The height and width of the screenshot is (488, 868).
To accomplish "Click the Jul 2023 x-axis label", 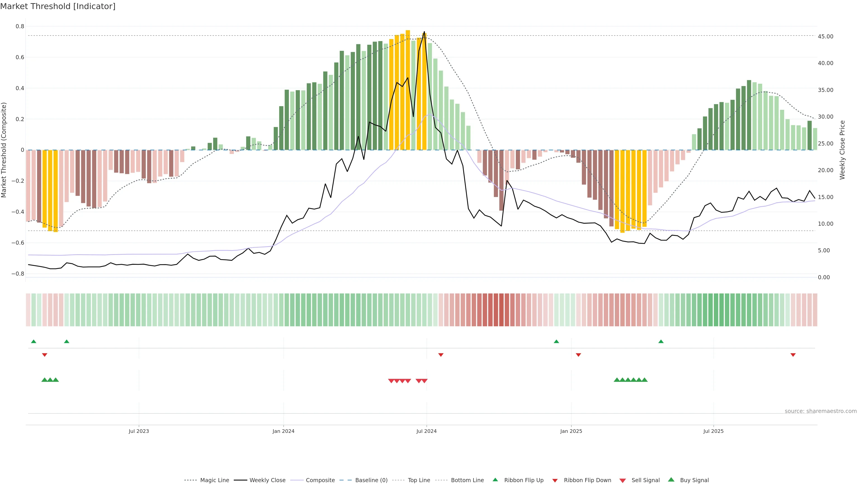I will tap(139, 431).
